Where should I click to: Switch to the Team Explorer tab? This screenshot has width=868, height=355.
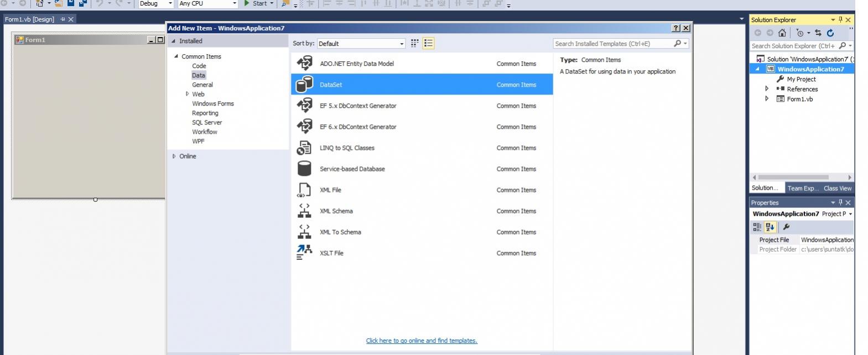803,189
